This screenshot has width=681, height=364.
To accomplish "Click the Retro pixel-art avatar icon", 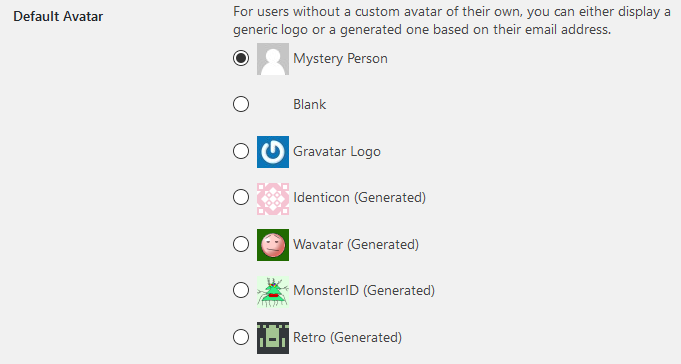I will [x=273, y=338].
